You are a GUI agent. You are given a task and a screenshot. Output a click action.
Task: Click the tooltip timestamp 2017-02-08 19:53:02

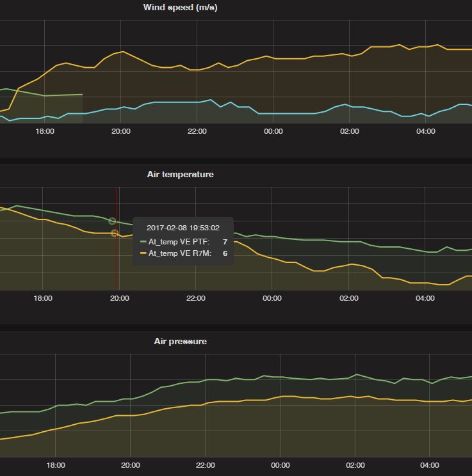tap(183, 228)
